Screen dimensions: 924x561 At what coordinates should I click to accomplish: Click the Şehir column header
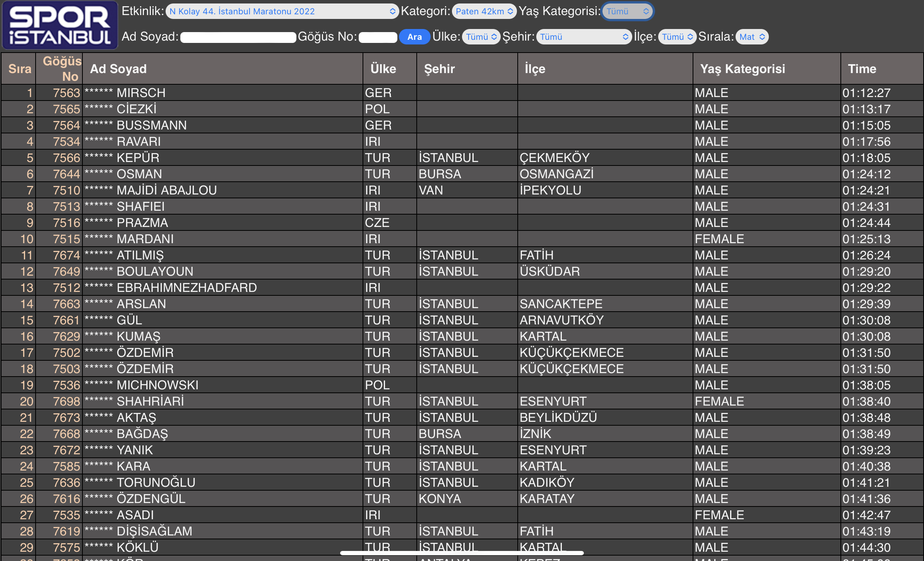467,69
